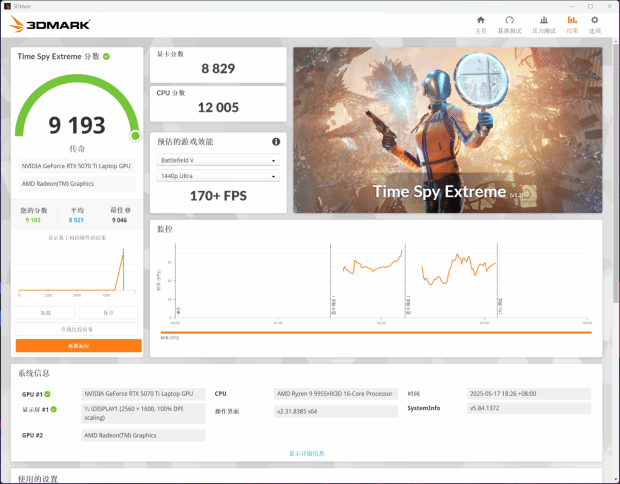
Task: Click the orange framerate legend bar
Action: [x=376, y=333]
